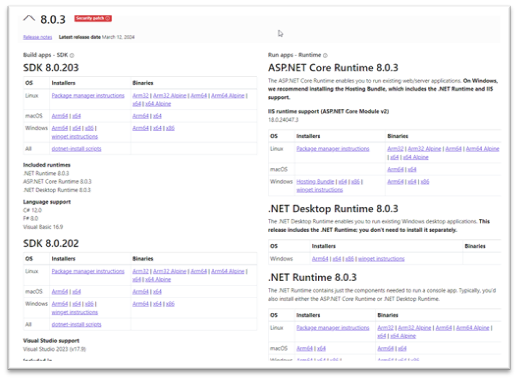Download SDK 8.0.202 macOS x64 binary
This screenshot has height=380, width=518.
pos(157,292)
